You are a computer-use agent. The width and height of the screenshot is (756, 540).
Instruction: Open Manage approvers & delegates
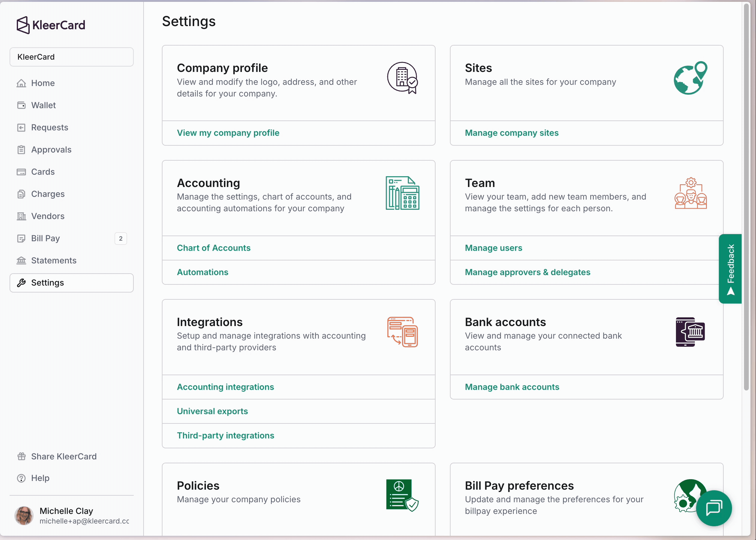(x=528, y=272)
